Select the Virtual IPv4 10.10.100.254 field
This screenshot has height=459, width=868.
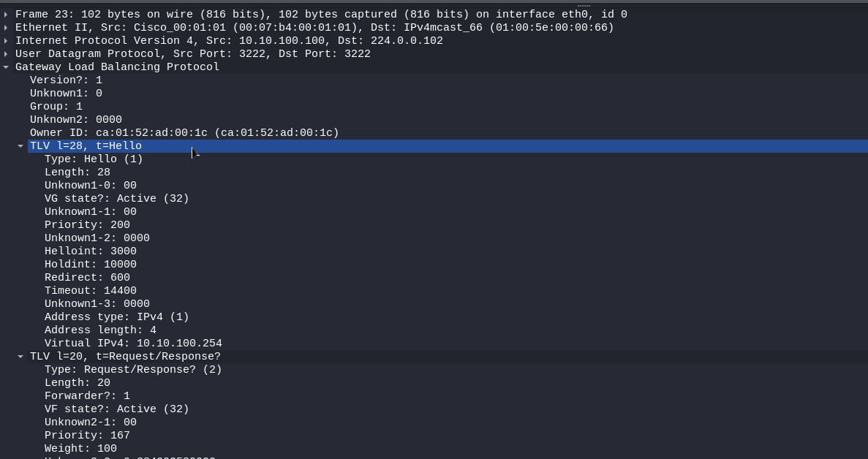tap(133, 344)
